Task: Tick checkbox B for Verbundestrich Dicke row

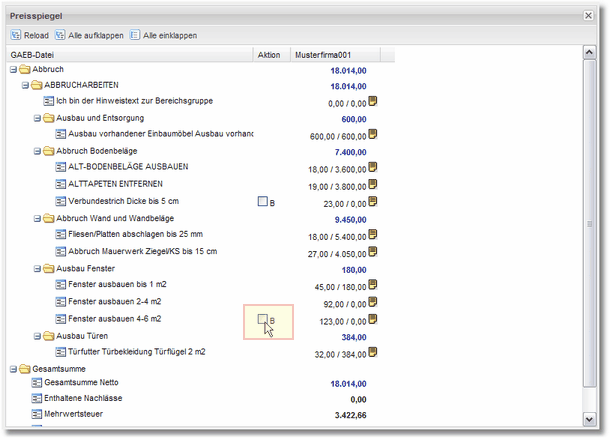Action: tap(263, 202)
